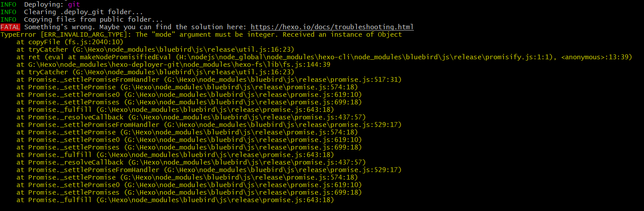Click the TypeError ERR_INVALID_ARG_TYPE message

point(201,35)
